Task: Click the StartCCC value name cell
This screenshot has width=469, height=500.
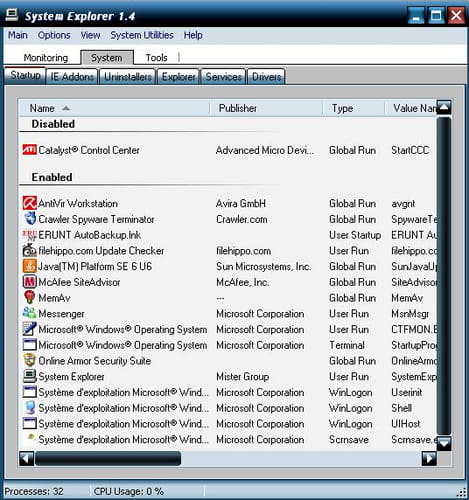Action: (410, 150)
